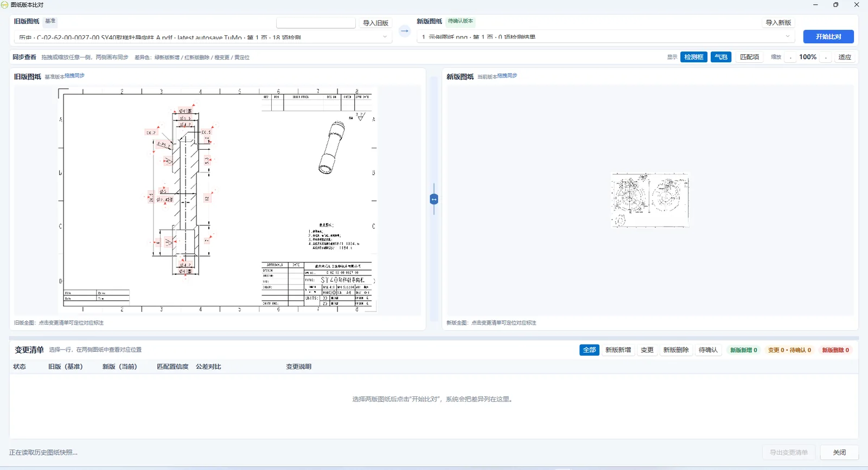The image size is (868, 470).
Task: Click the 基准 tag beside 旧版图纸
Action: (50, 21)
